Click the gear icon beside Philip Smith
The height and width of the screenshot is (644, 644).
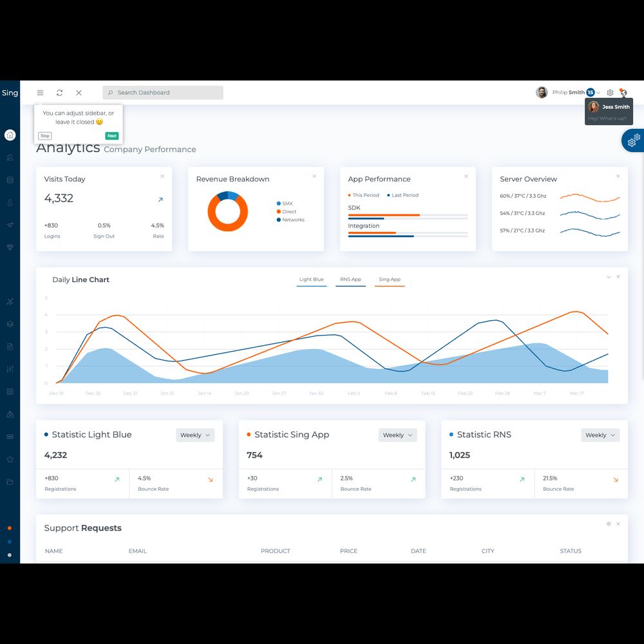pyautogui.click(x=610, y=93)
